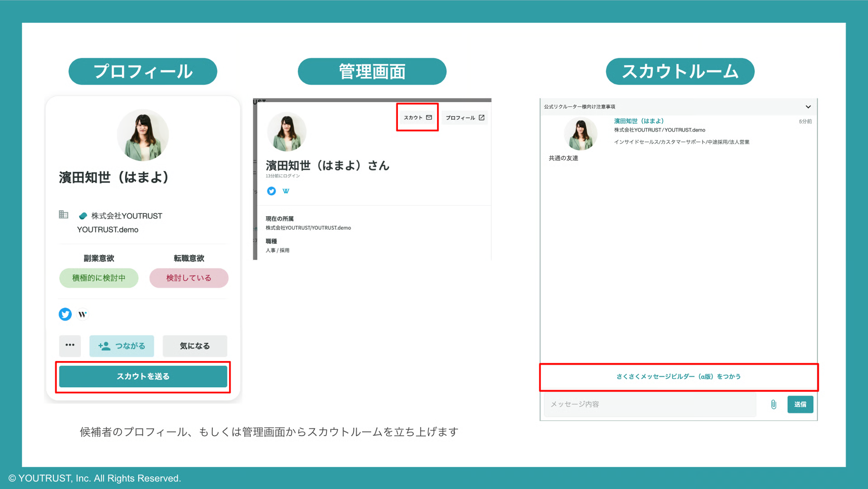Expand the 公式リクルーター様向け注意事項 chevron
868x489 pixels.
808,107
